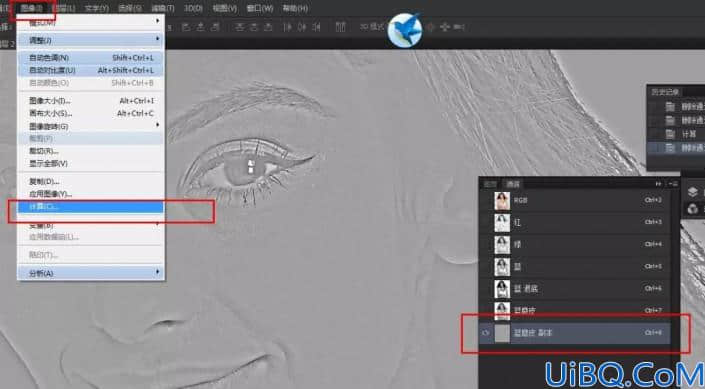Open the Channels panel flyout menu icon

coord(673,184)
